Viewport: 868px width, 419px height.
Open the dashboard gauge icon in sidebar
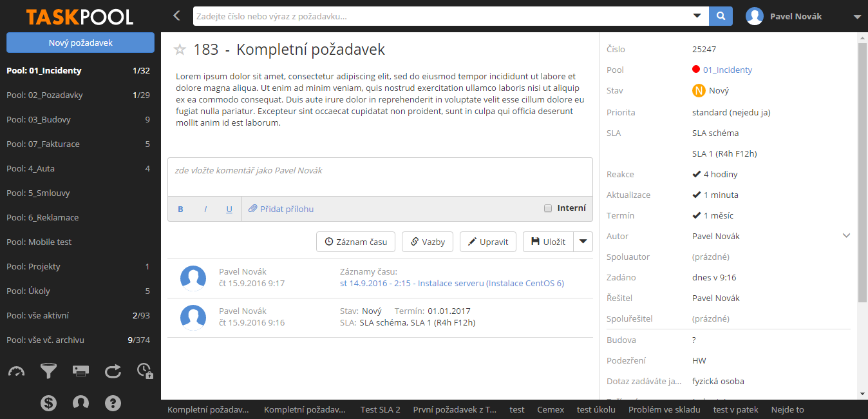[16, 371]
